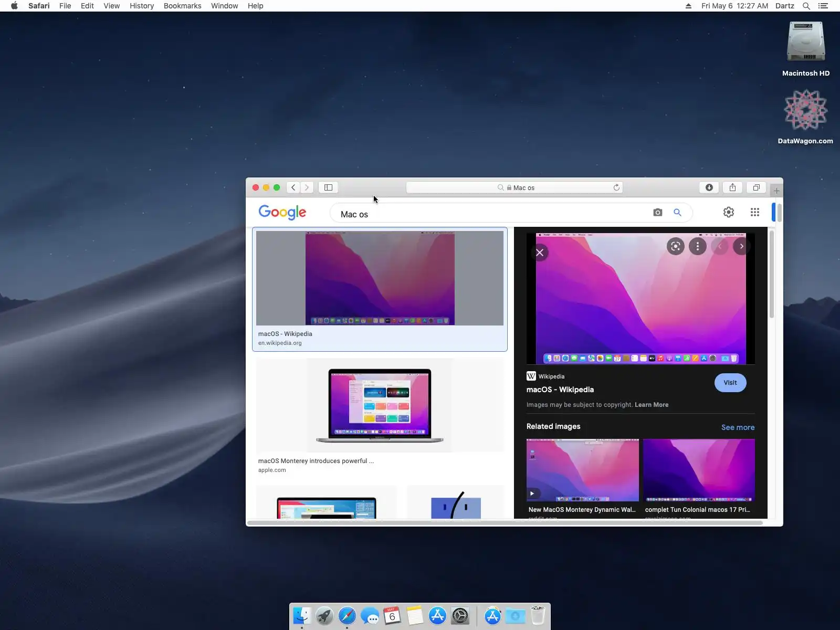This screenshot has height=630, width=840.
Task: Submit the search with the blue magnifier icon
Action: point(677,213)
